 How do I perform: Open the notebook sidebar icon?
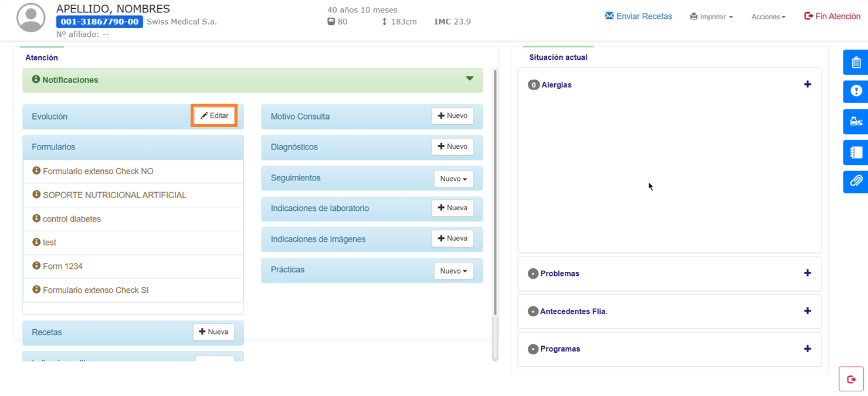(x=856, y=152)
